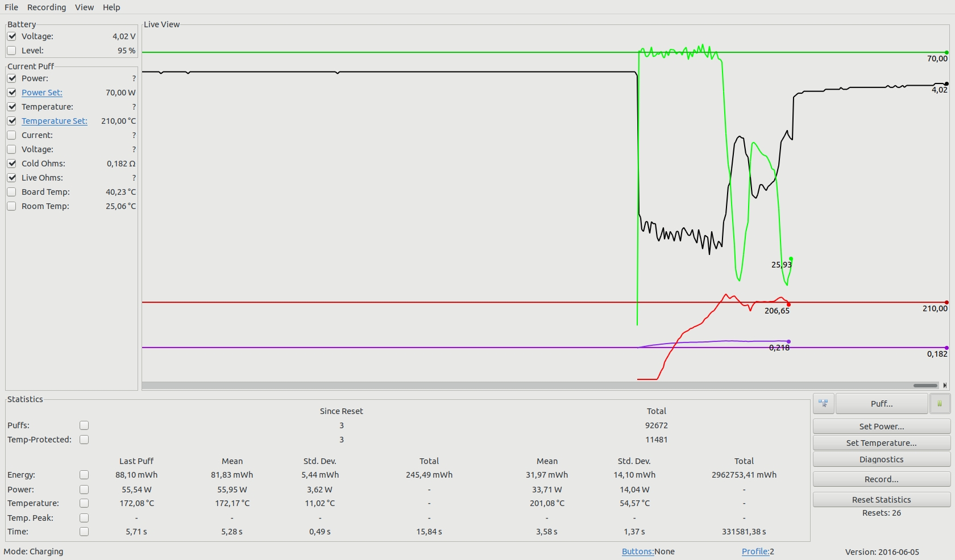The width and height of the screenshot is (955, 560).
Task: Toggle the Cold Ohms graph checkbox
Action: (11, 164)
